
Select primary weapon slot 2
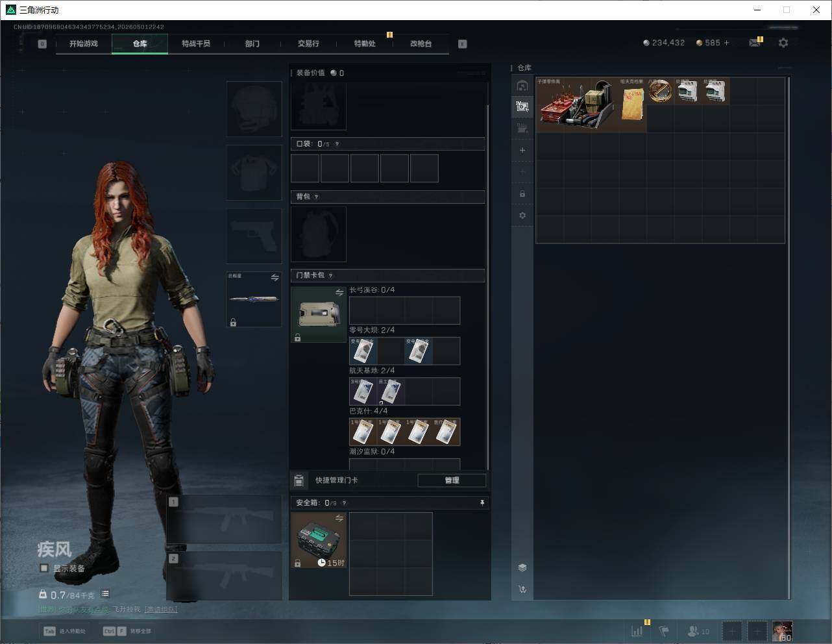pos(225,576)
